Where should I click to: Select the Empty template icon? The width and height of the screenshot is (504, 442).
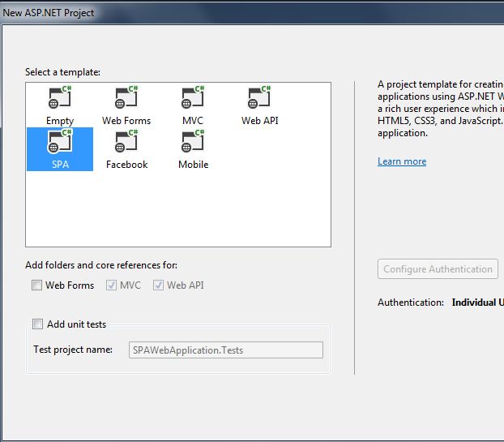[60, 98]
